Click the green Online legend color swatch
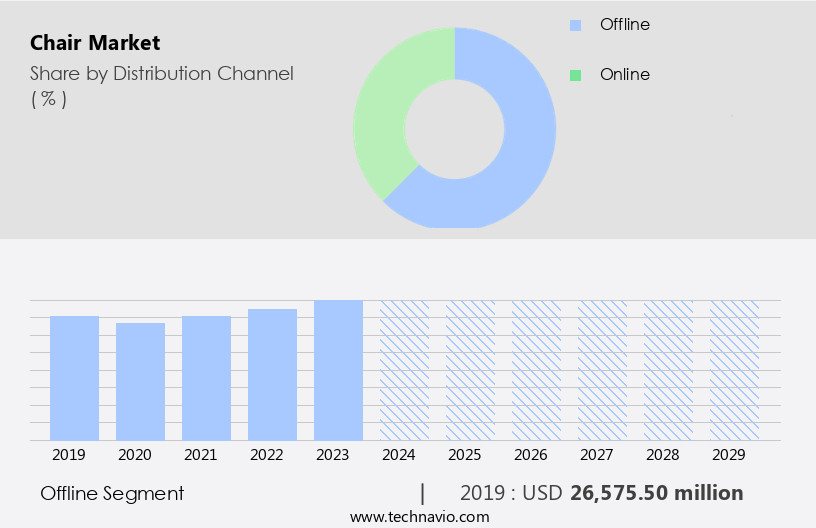 point(575,75)
